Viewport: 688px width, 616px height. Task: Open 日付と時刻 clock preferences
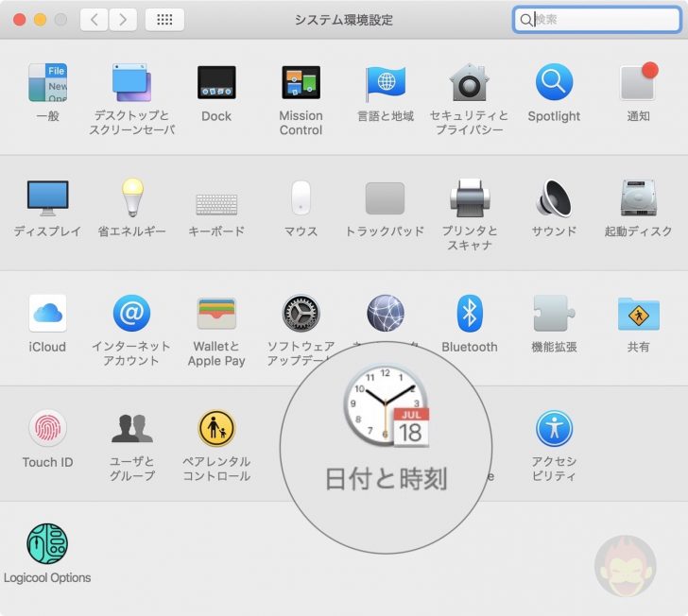coord(387,405)
